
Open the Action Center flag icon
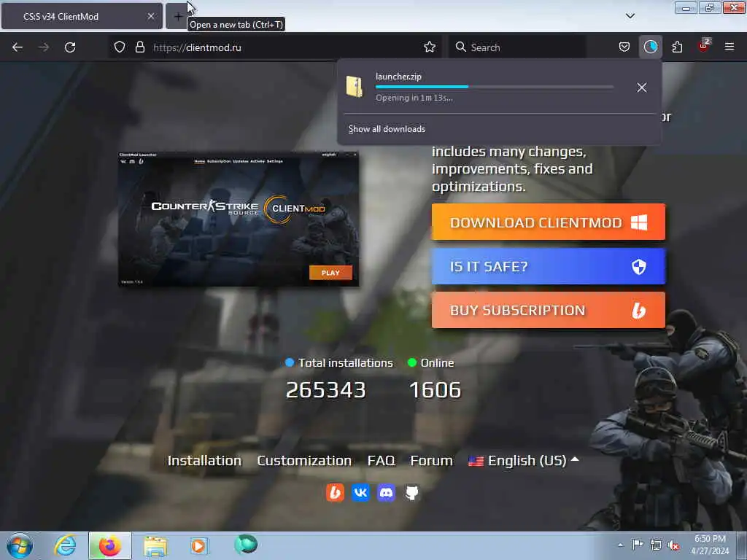point(637,545)
